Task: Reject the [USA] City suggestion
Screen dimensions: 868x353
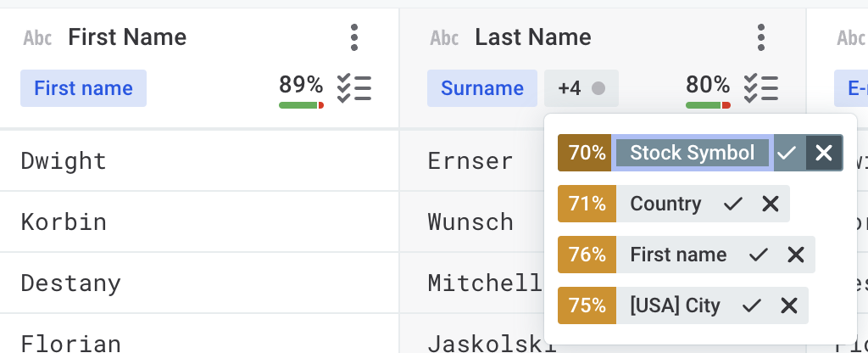Action: click(x=789, y=305)
